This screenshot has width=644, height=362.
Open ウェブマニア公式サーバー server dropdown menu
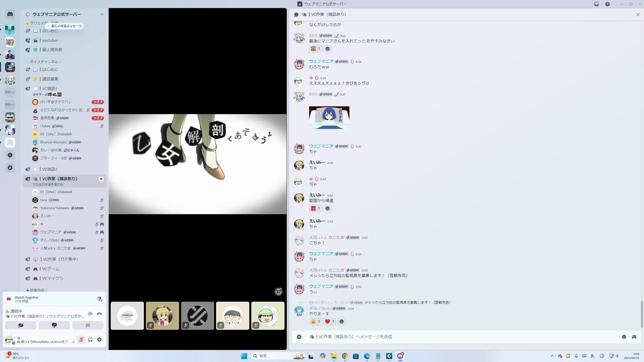click(x=102, y=14)
